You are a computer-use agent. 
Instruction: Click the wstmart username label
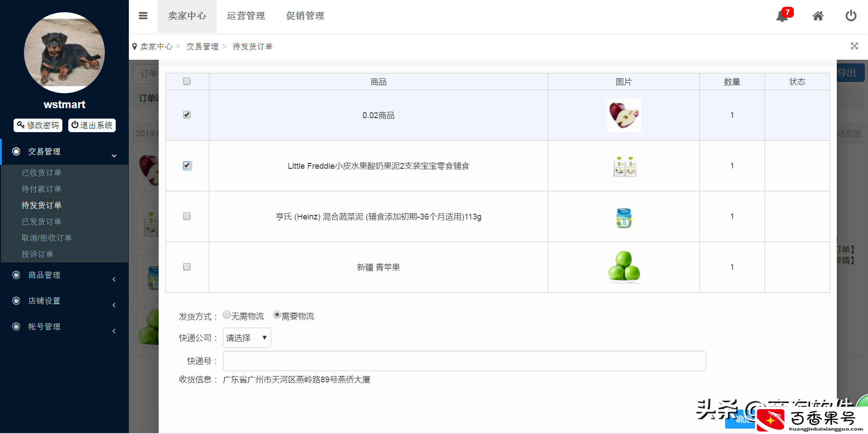[x=64, y=105]
